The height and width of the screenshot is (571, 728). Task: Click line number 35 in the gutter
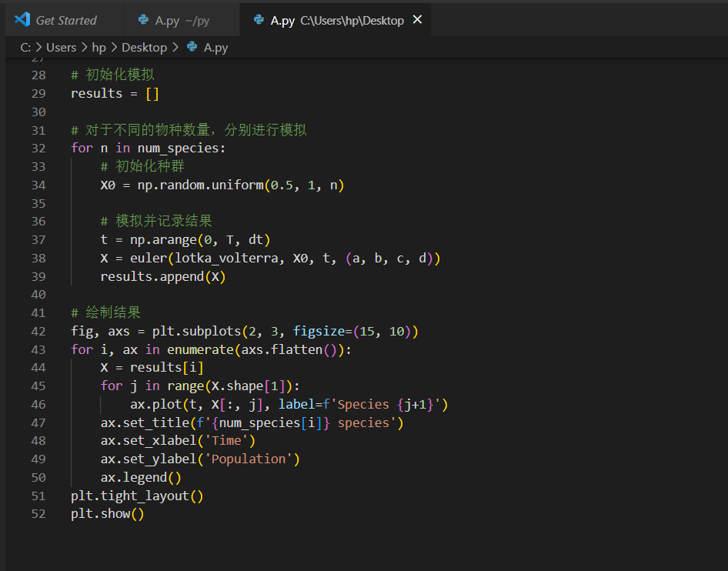pyautogui.click(x=38, y=203)
